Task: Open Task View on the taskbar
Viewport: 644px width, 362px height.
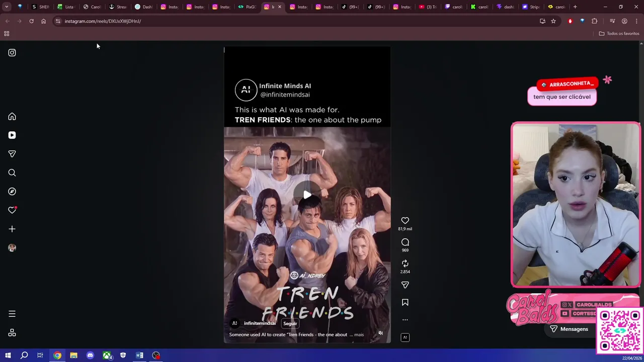Action: click(x=40, y=355)
